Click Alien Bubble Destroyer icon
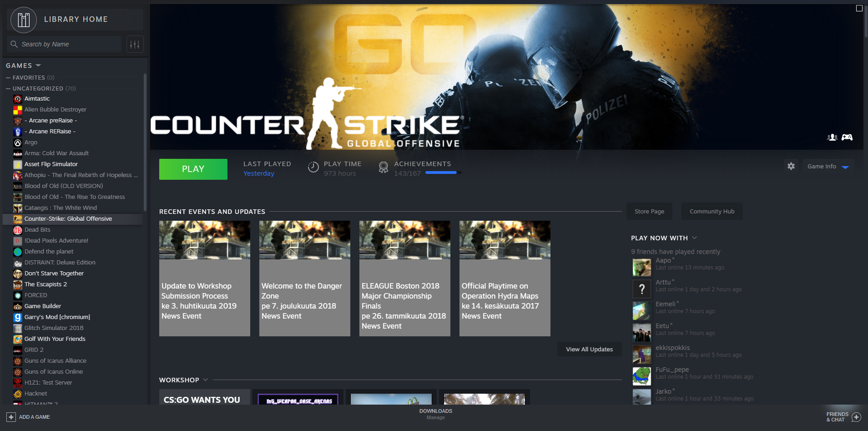Screen dimensions: 868x431 (18, 110)
